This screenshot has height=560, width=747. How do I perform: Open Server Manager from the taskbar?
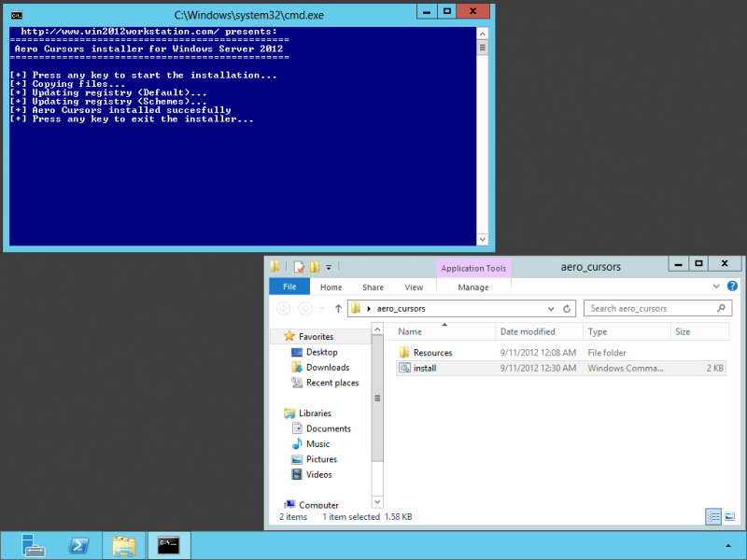(33, 545)
